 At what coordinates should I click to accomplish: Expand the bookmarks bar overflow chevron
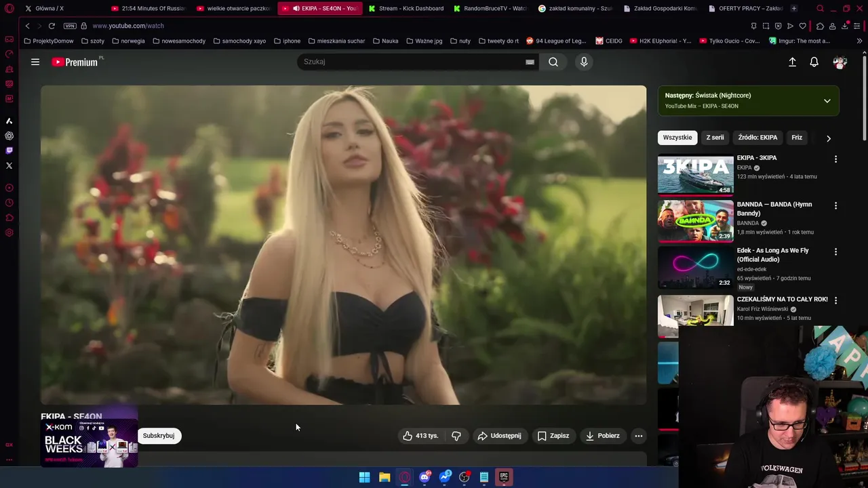tap(859, 41)
